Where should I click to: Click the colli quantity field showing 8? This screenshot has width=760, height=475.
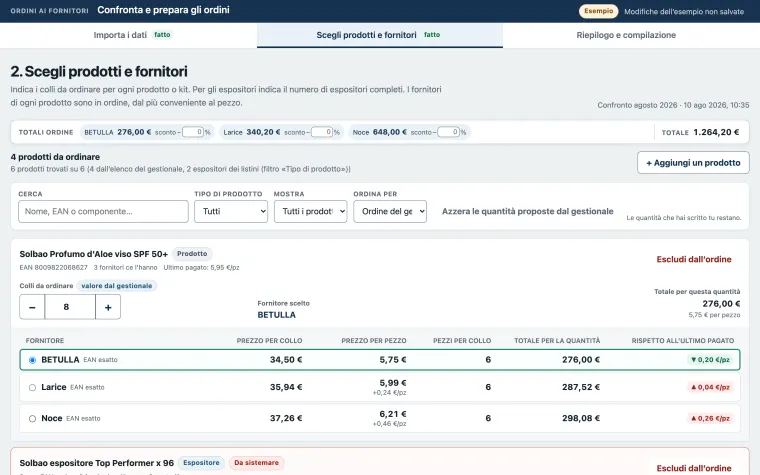pyautogui.click(x=70, y=307)
